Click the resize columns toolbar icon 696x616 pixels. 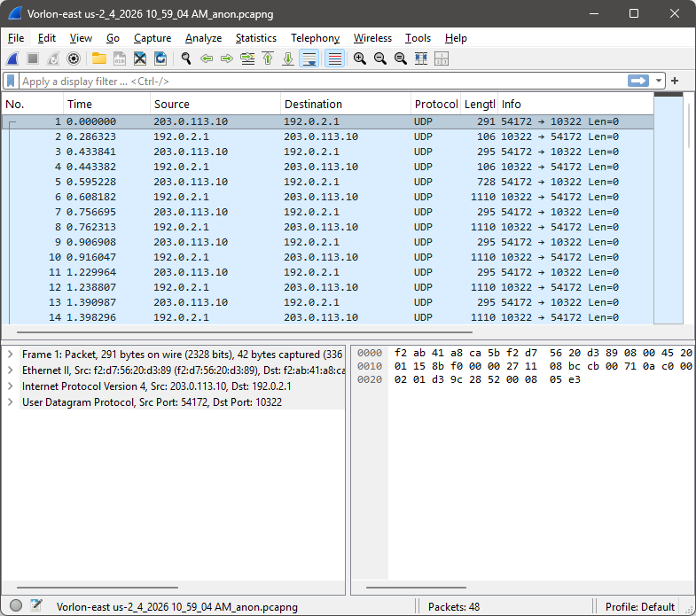[x=421, y=58]
